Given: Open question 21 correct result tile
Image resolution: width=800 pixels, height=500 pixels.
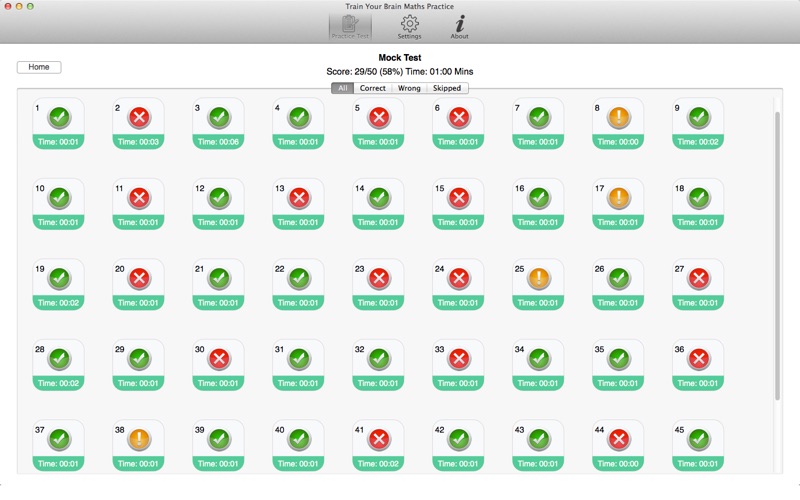Looking at the screenshot, I should (218, 285).
